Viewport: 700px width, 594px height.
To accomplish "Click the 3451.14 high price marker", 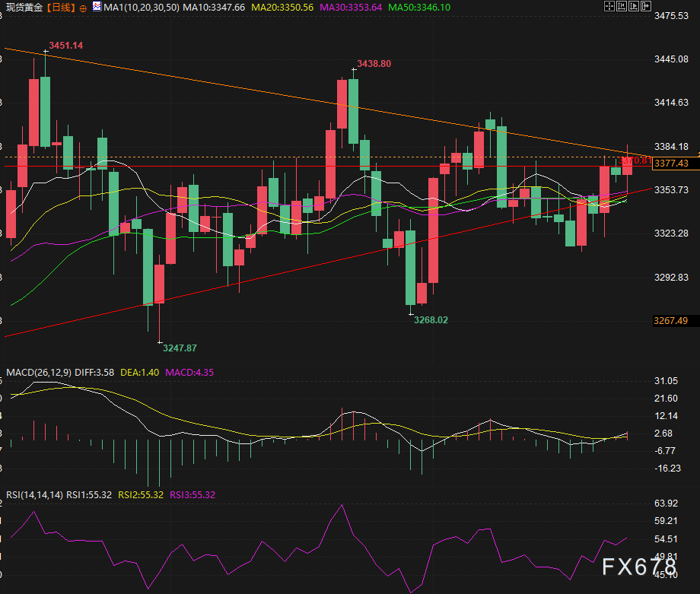I will coord(65,46).
